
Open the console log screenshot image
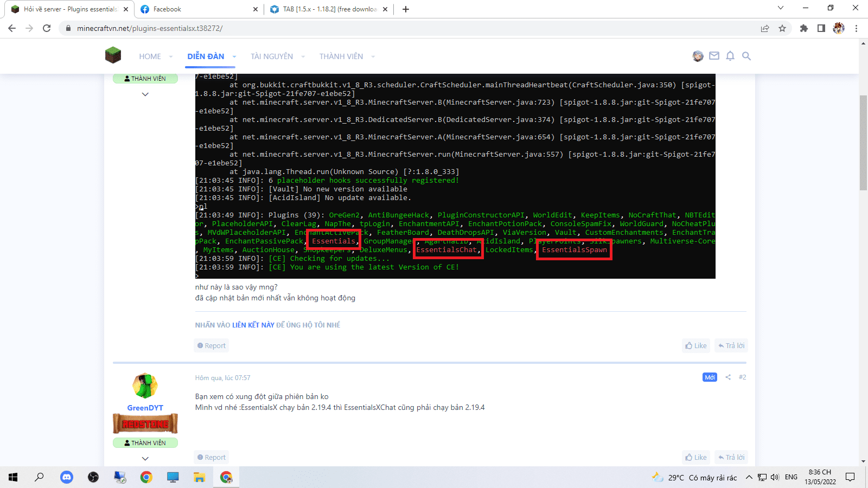pyautogui.click(x=455, y=176)
